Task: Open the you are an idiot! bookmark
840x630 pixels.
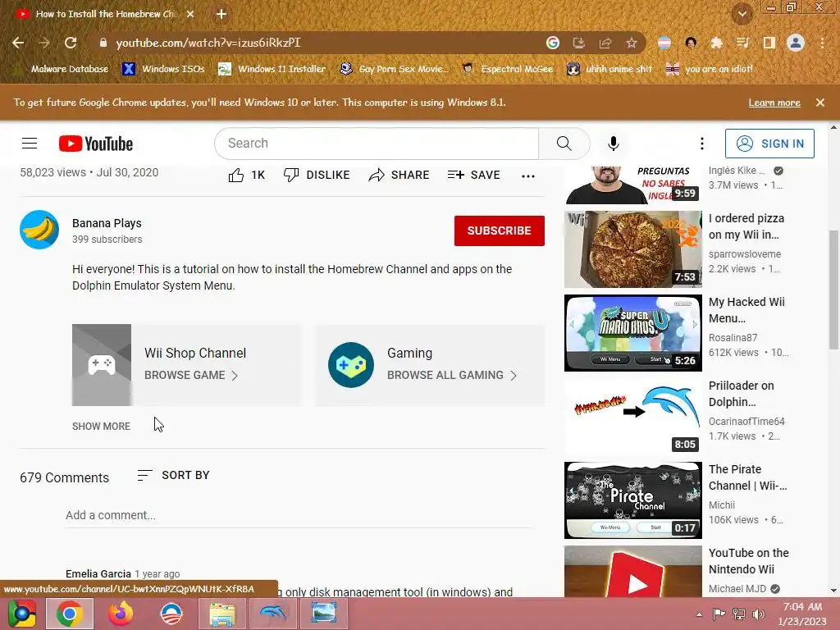Action: click(710, 69)
